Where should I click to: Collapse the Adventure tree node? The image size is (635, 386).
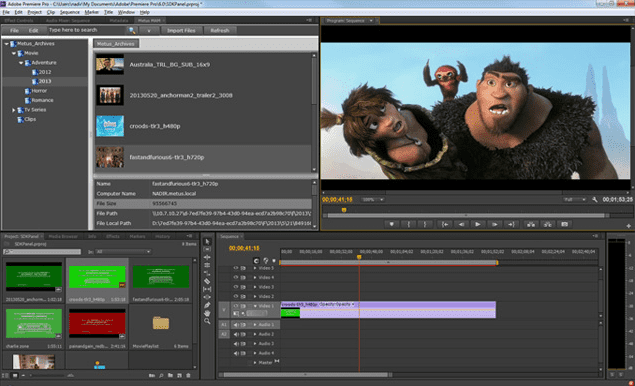click(x=21, y=63)
